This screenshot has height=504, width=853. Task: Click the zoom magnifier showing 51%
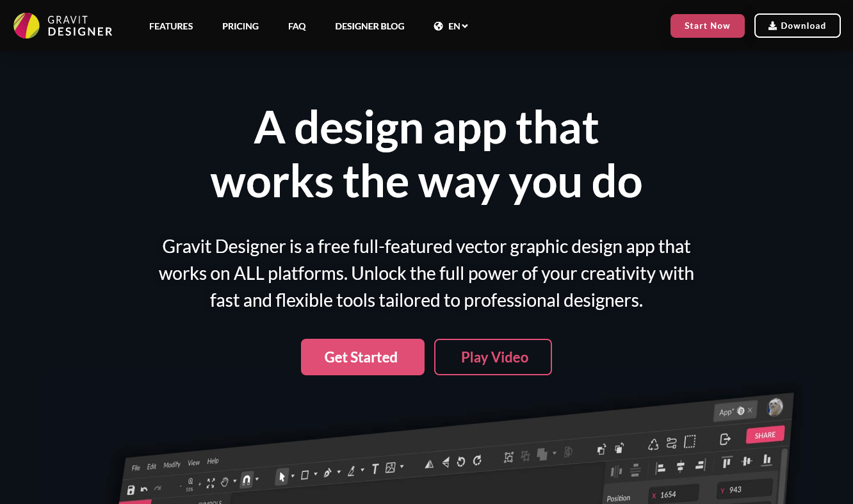coord(190,484)
